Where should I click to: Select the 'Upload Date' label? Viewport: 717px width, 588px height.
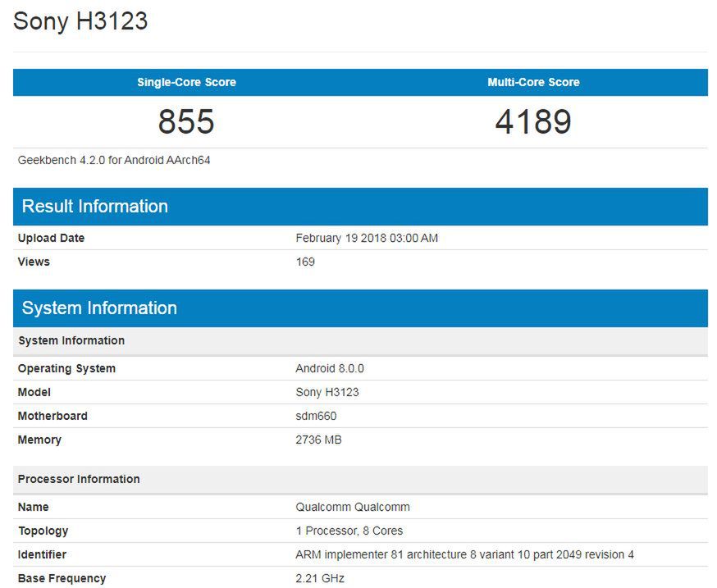51,238
